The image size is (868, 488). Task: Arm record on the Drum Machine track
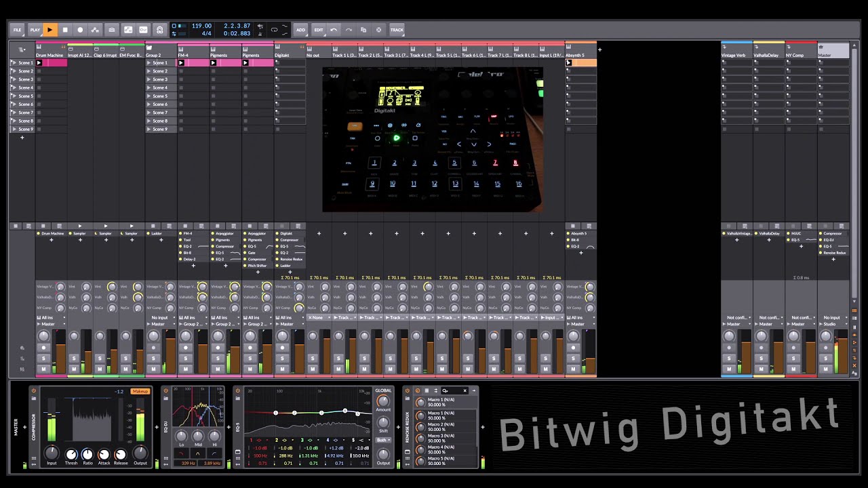coord(43,348)
